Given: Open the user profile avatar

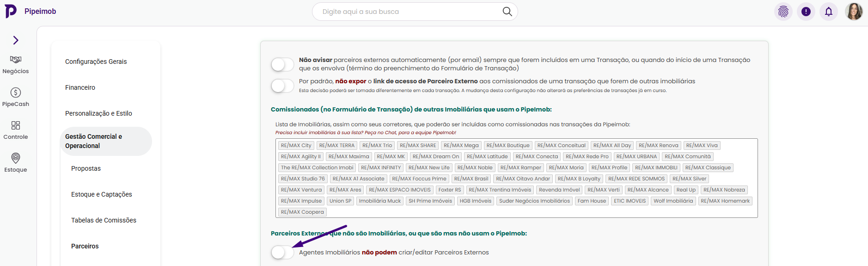Looking at the screenshot, I should (x=854, y=12).
